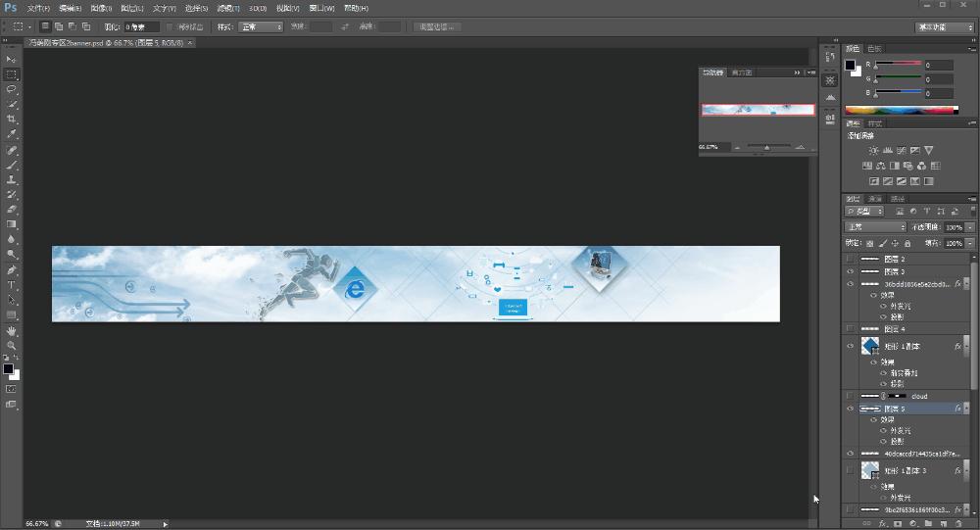The height and width of the screenshot is (530, 980).
Task: Open layer Opacity slider dropdown arrow
Action: pyautogui.click(x=970, y=227)
